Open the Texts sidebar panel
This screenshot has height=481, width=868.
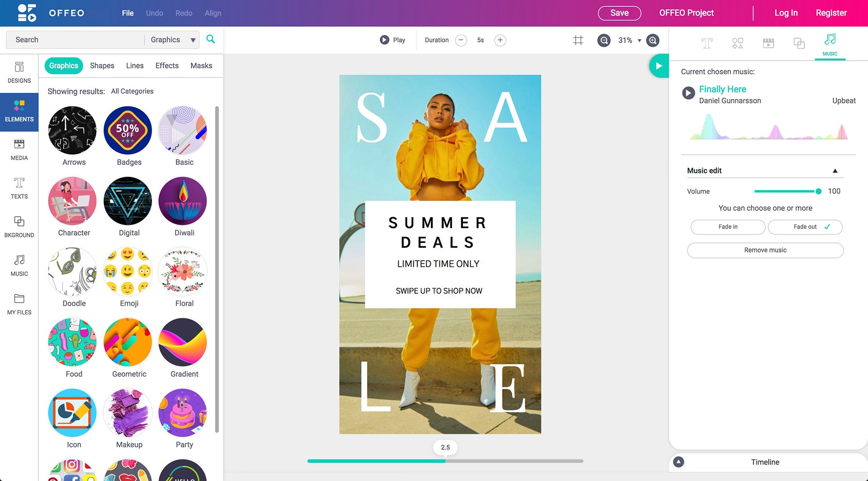19,189
